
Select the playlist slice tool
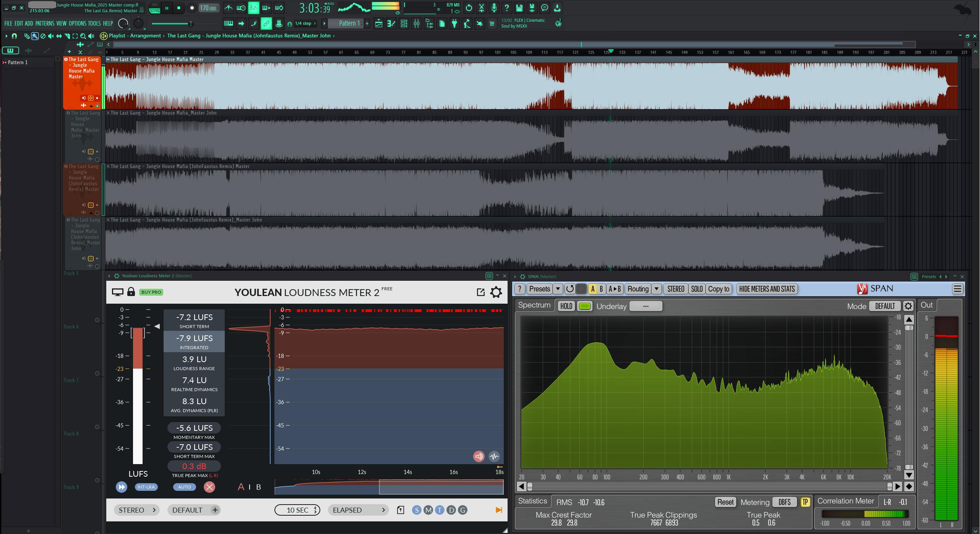(x=67, y=36)
